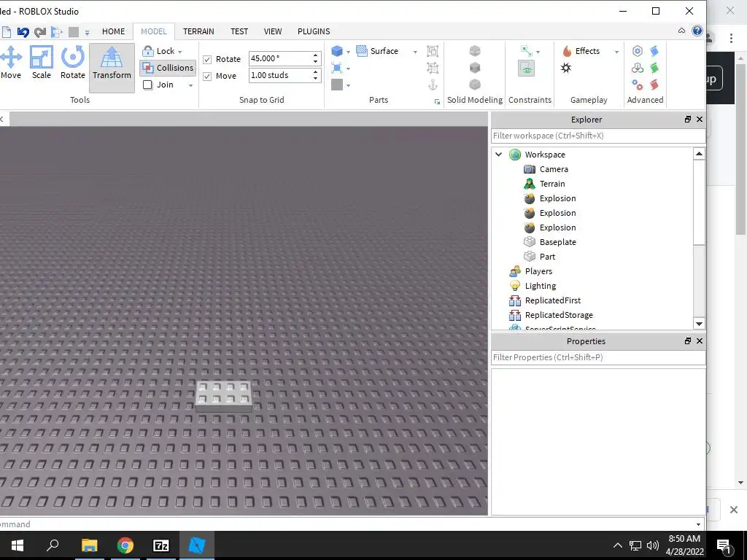
Task: Open the Part type dropdown arrow
Action: [348, 52]
